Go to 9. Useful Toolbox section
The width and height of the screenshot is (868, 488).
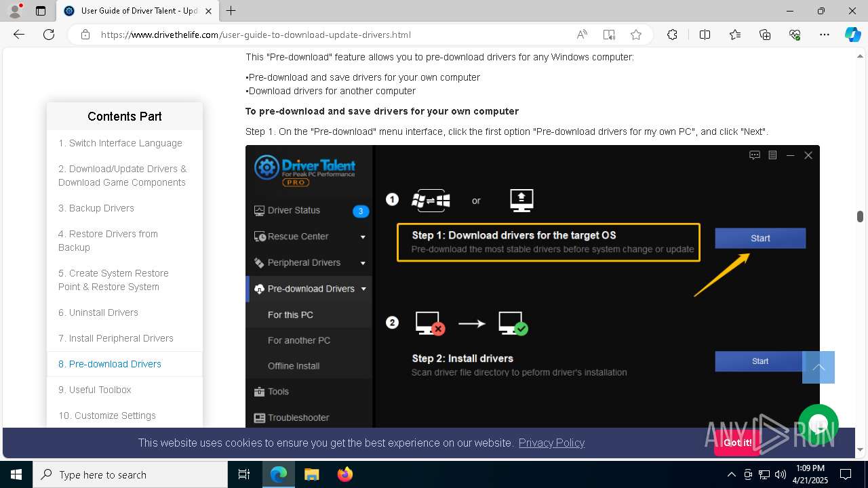(95, 390)
